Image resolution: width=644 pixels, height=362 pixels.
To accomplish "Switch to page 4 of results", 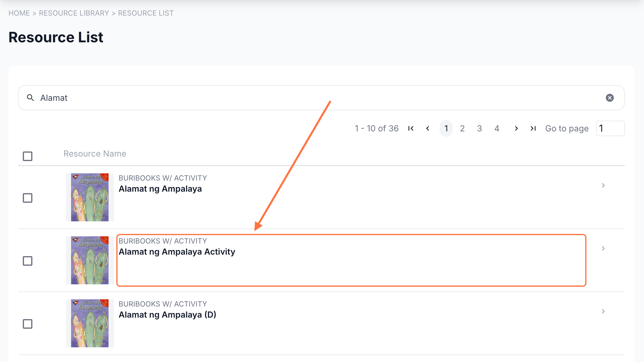I will (x=497, y=128).
